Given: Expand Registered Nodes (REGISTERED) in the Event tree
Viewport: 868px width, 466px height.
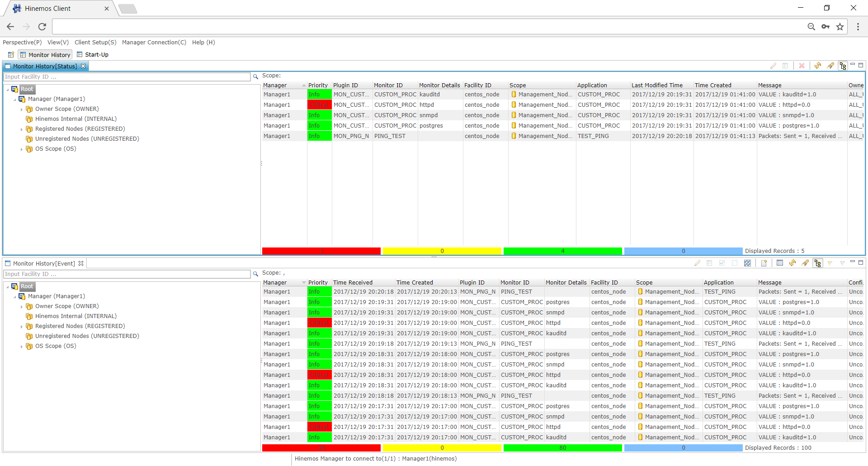Looking at the screenshot, I should click(22, 327).
